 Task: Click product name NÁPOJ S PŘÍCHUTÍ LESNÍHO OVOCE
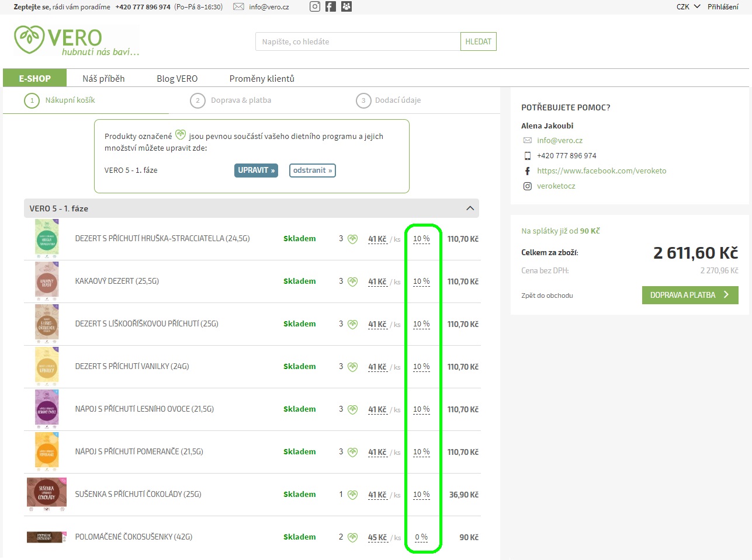pyautogui.click(x=144, y=409)
